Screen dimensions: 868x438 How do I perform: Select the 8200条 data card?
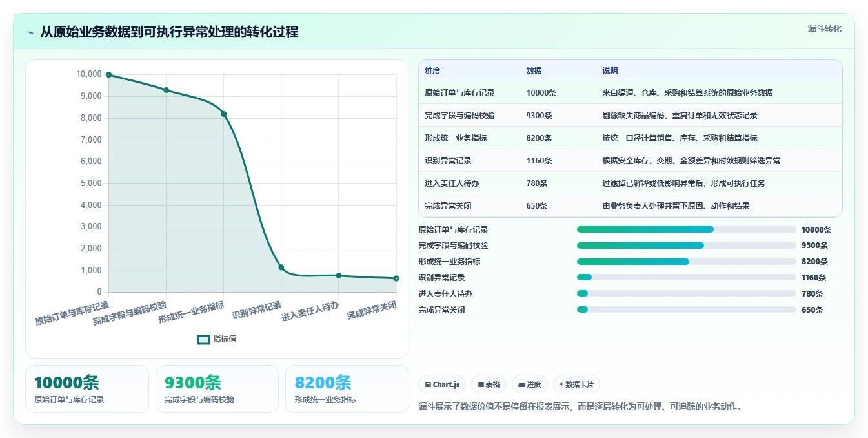pos(347,389)
